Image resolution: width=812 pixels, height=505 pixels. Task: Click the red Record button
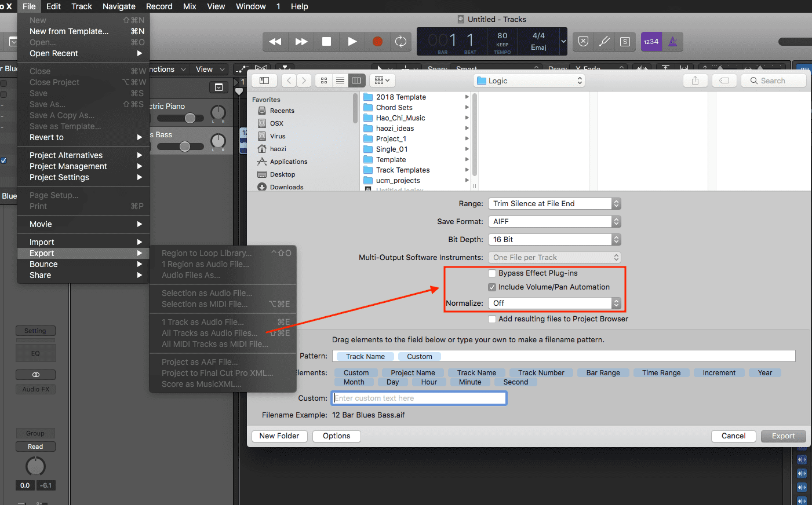(x=377, y=42)
